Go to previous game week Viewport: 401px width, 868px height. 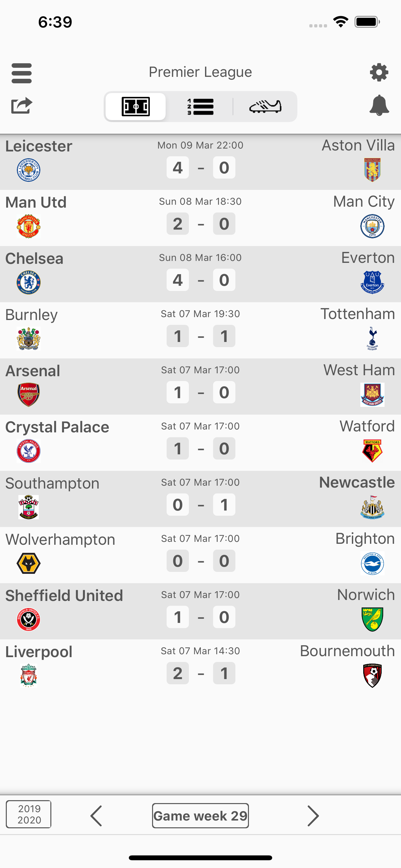click(x=96, y=816)
